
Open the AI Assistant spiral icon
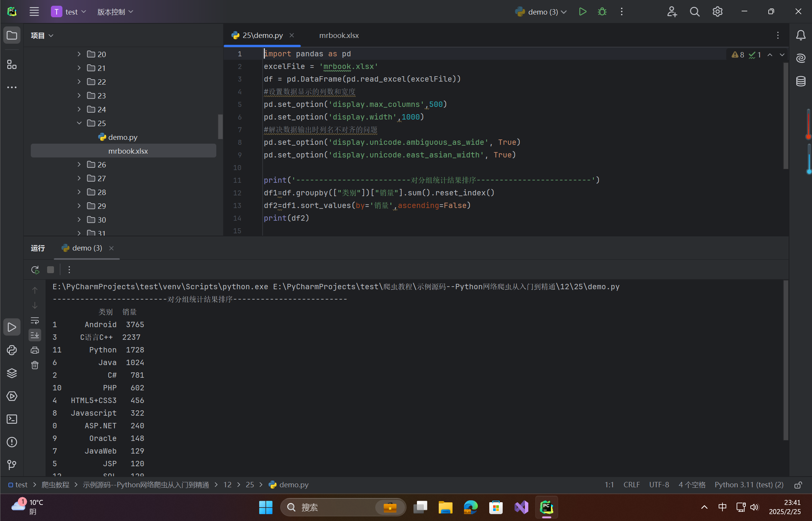(x=801, y=58)
